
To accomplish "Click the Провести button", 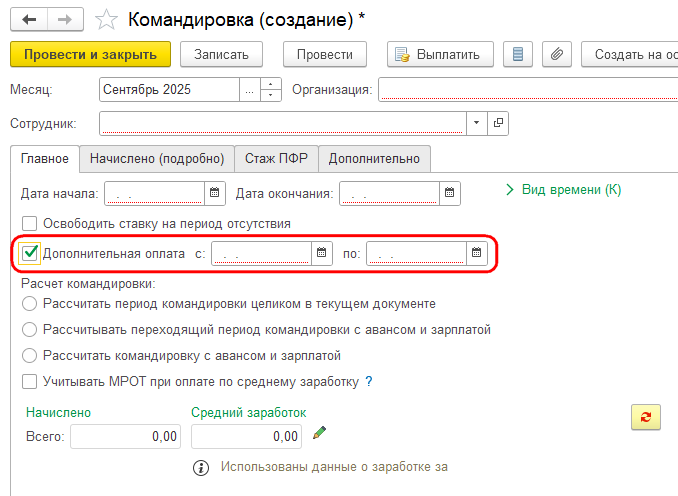I will click(x=325, y=54).
